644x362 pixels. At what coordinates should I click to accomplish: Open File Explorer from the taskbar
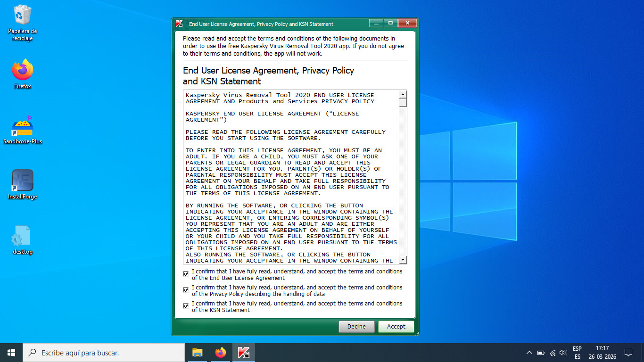[x=197, y=353]
